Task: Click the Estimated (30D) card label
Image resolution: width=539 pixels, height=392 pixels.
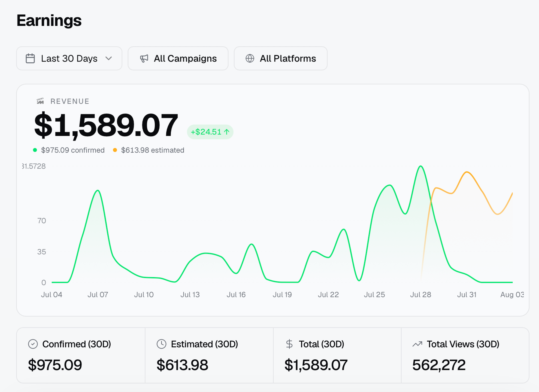Action: point(204,344)
